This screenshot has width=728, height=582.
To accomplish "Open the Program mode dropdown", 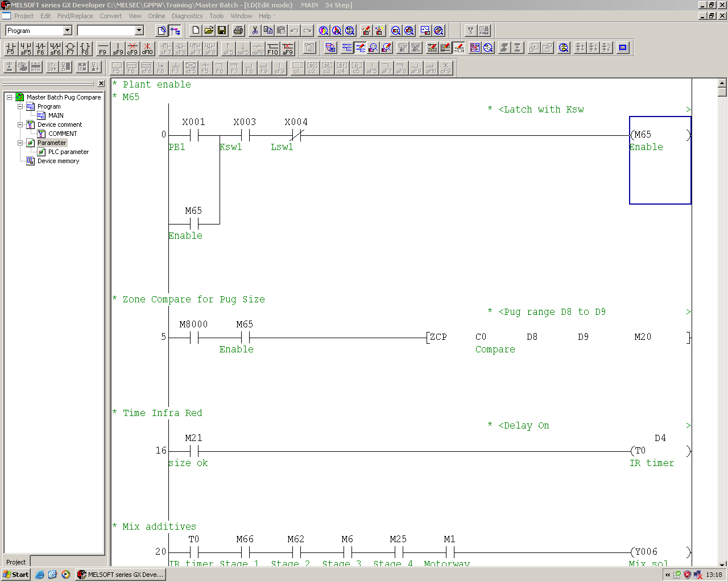I will 67,30.
